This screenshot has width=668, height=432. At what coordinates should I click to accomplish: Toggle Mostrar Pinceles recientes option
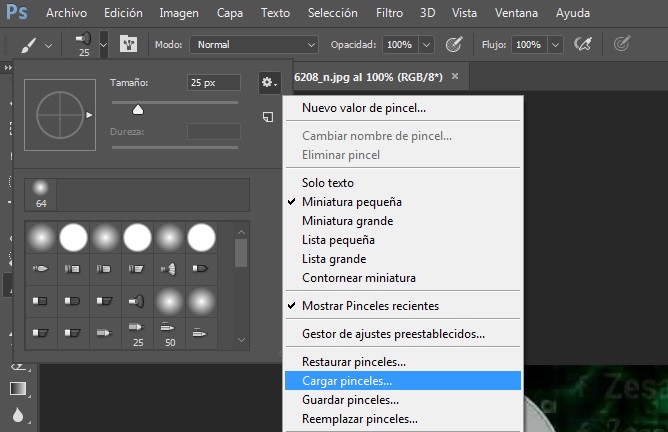point(370,306)
